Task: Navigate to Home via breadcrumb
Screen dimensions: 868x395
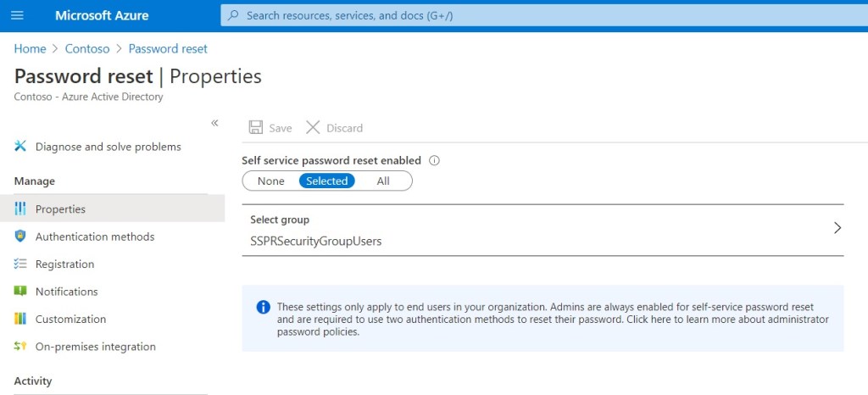Action: point(30,49)
